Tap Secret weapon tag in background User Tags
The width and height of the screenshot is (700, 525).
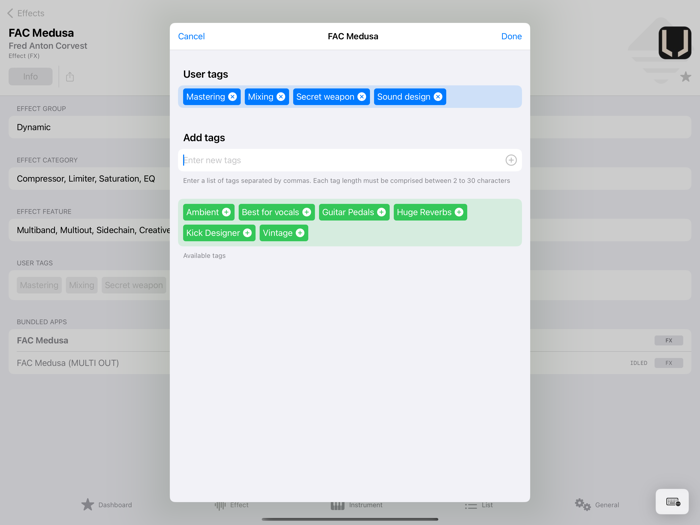point(134,285)
